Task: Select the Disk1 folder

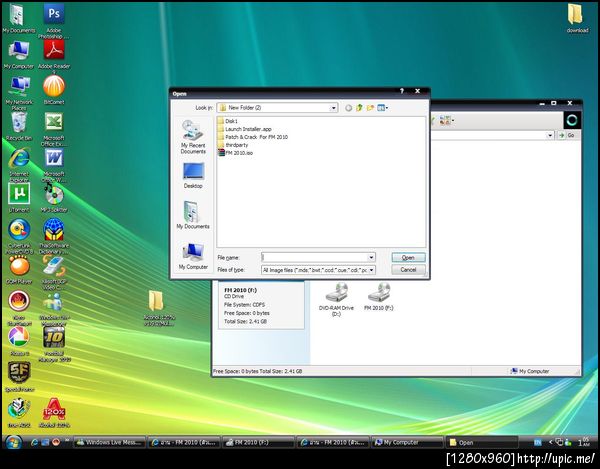Action: tap(228, 121)
